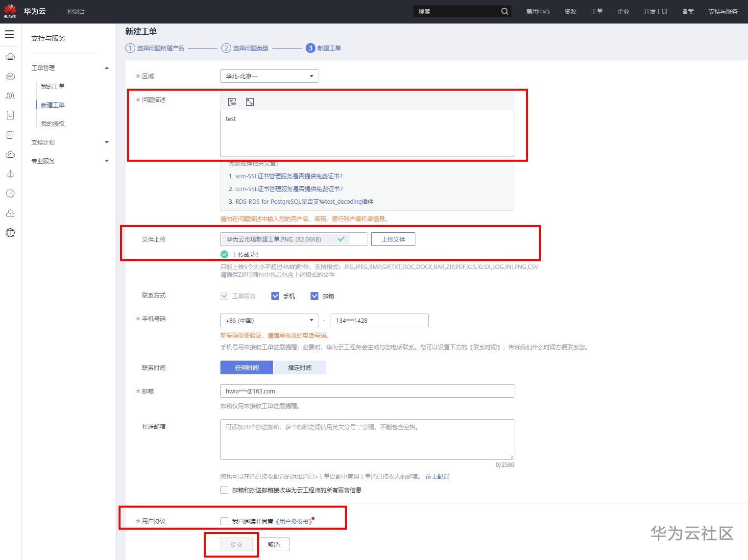Open the +86 (中国) country code dropdown

[x=269, y=320]
